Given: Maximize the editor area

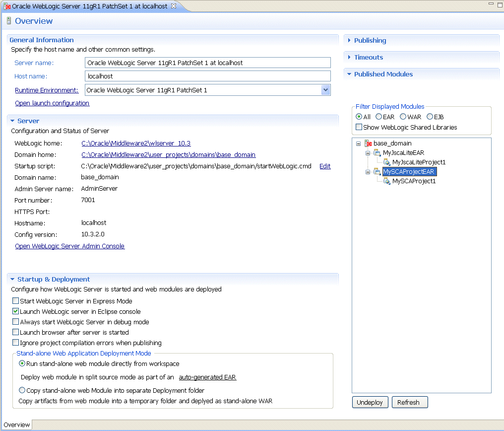Looking at the screenshot, I should (500, 4).
